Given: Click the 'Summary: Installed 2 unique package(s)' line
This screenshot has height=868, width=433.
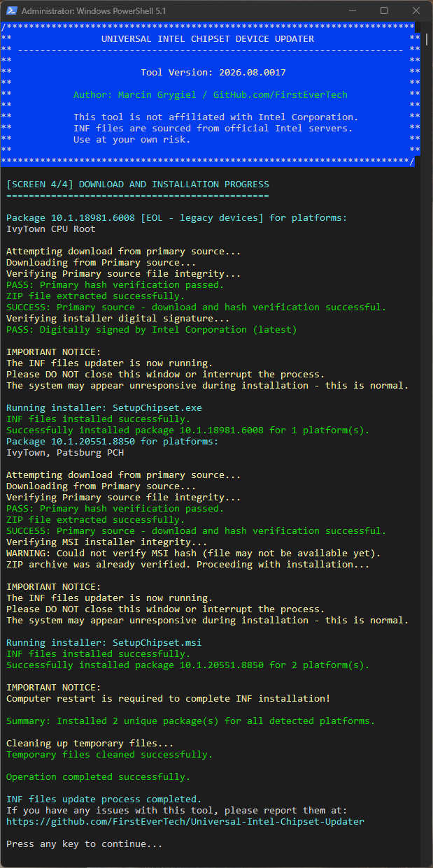Looking at the screenshot, I should pyautogui.click(x=191, y=721).
